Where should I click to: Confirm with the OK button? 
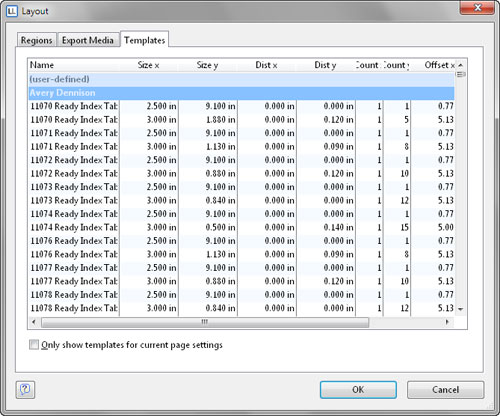(x=358, y=390)
